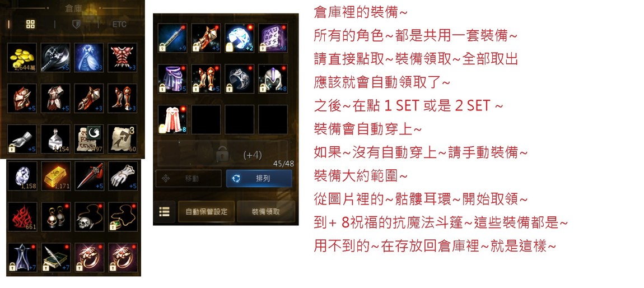This screenshot has width=644, height=288.
Task: Click the 裝備領取 button
Action: click(x=266, y=212)
